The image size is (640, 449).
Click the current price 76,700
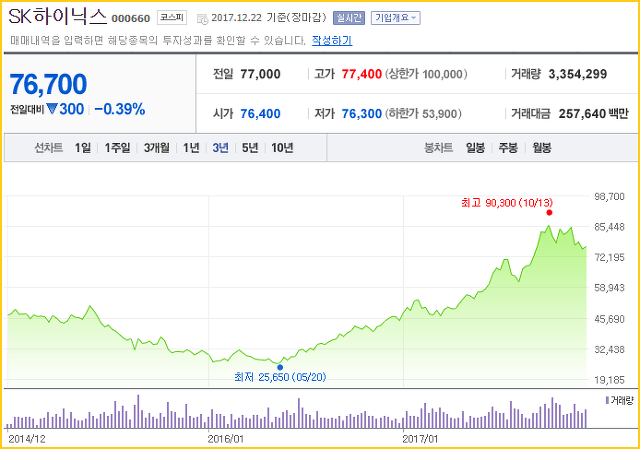(48, 84)
